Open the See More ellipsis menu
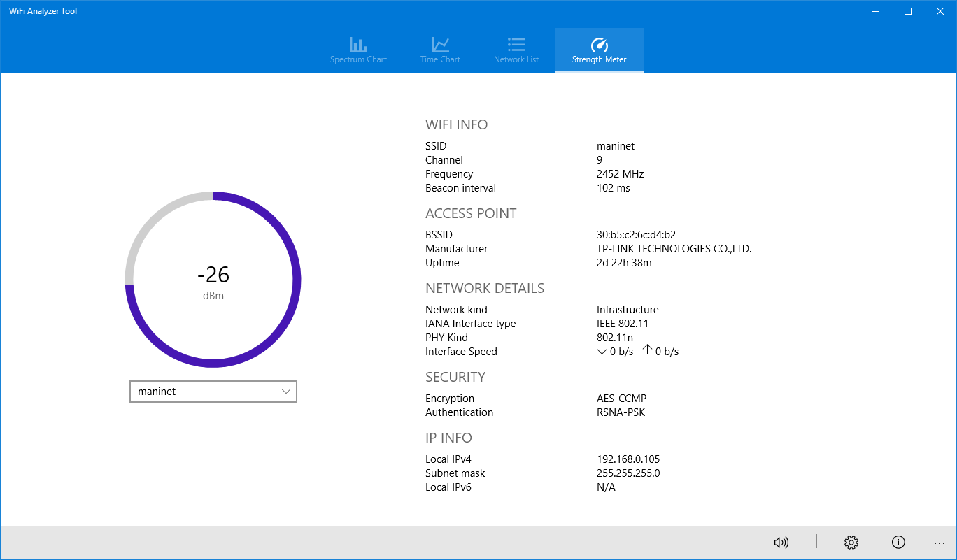This screenshot has height=560, width=957. [940, 542]
